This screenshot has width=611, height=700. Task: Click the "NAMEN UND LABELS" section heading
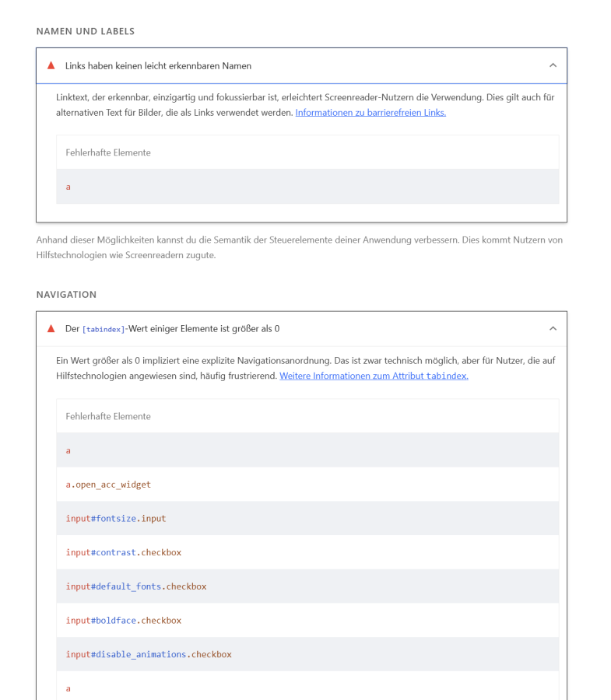[86, 31]
